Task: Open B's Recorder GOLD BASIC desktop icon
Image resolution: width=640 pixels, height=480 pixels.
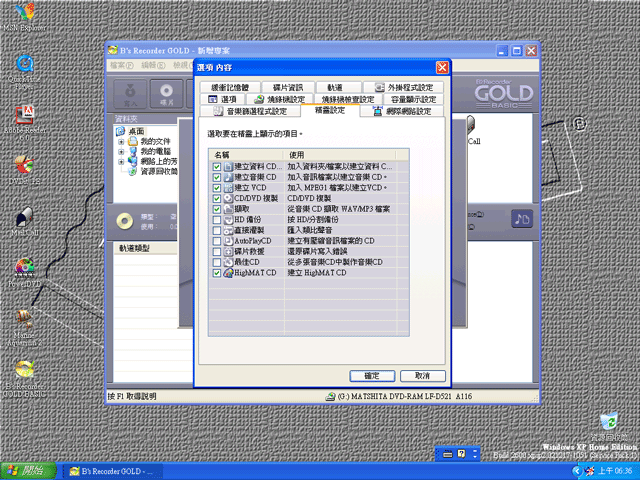Action: (x=24, y=369)
